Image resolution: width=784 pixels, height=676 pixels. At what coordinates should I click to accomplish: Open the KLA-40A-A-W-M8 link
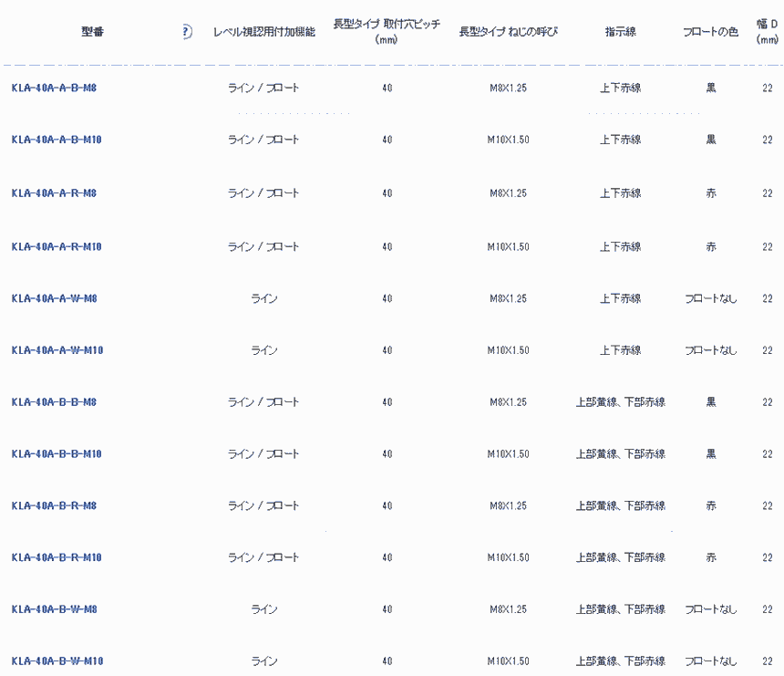tap(55, 299)
